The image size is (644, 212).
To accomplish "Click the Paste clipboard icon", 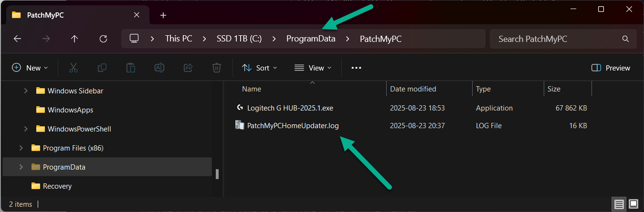I will 130,68.
